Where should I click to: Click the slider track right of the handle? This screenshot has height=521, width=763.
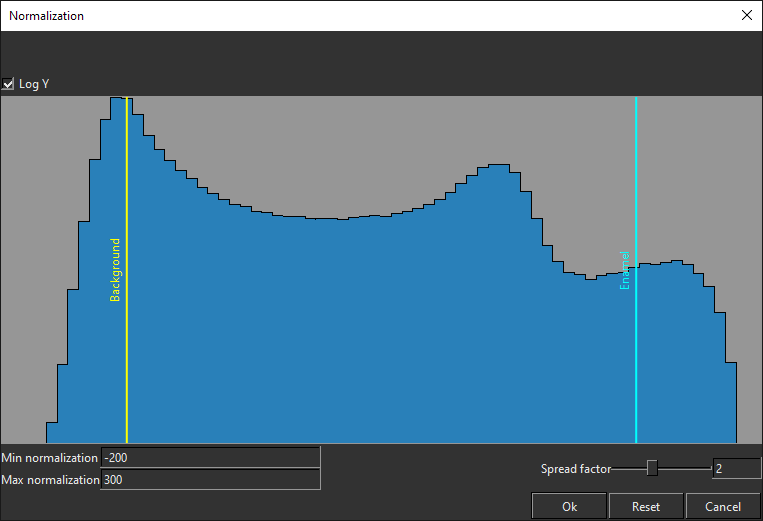coord(684,468)
